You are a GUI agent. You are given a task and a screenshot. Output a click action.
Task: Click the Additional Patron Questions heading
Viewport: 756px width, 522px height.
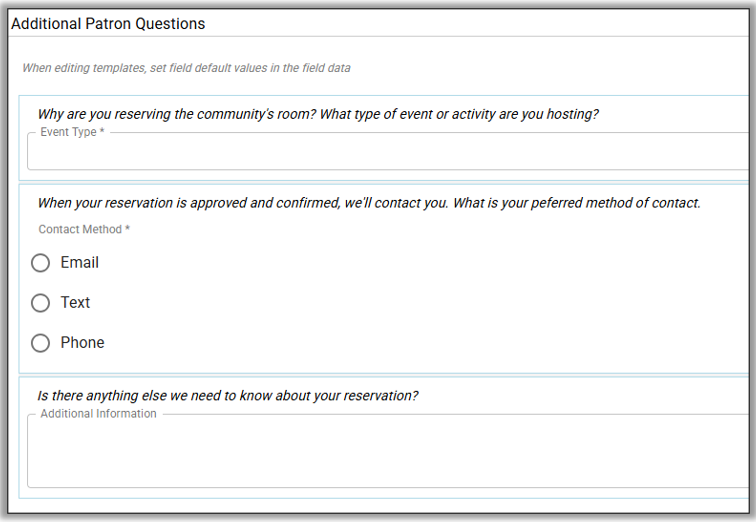(108, 23)
